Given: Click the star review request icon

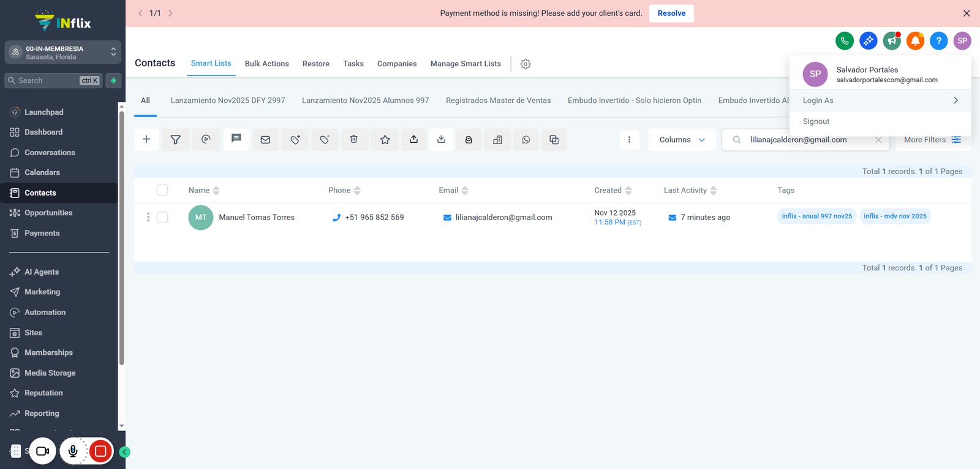Looking at the screenshot, I should 385,140.
